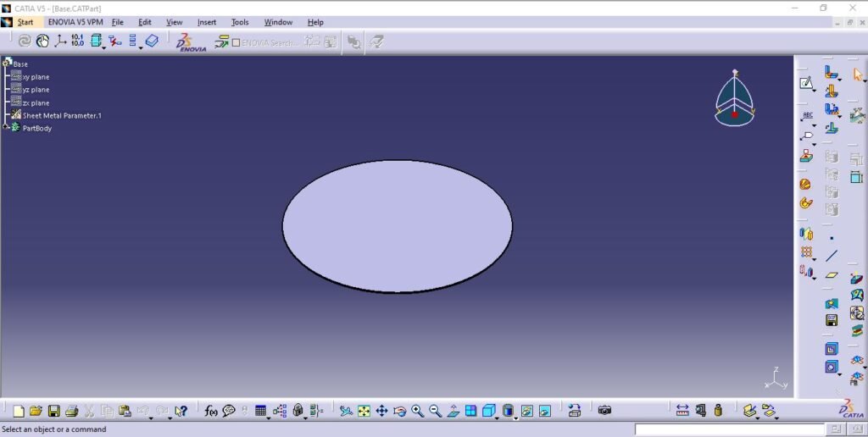Open the View menu
868x437 pixels.
click(x=175, y=22)
